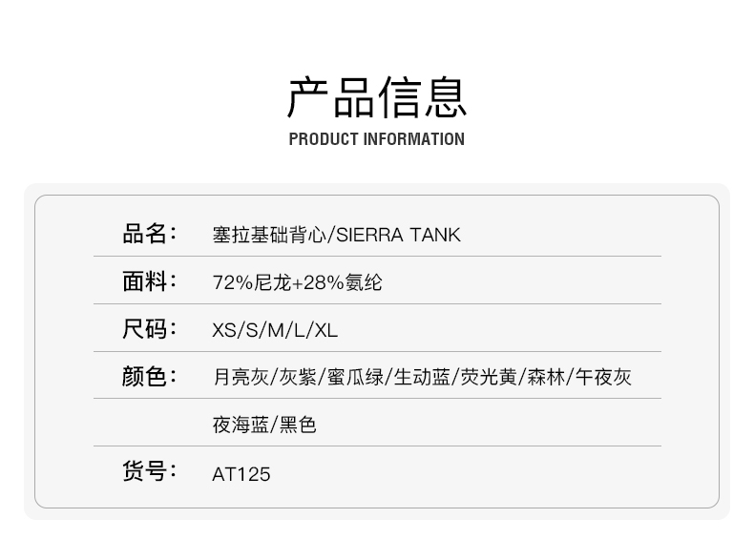Click the PRODUCT INFORMATION subtitle
The width and height of the screenshot is (754, 560).
pos(376,139)
